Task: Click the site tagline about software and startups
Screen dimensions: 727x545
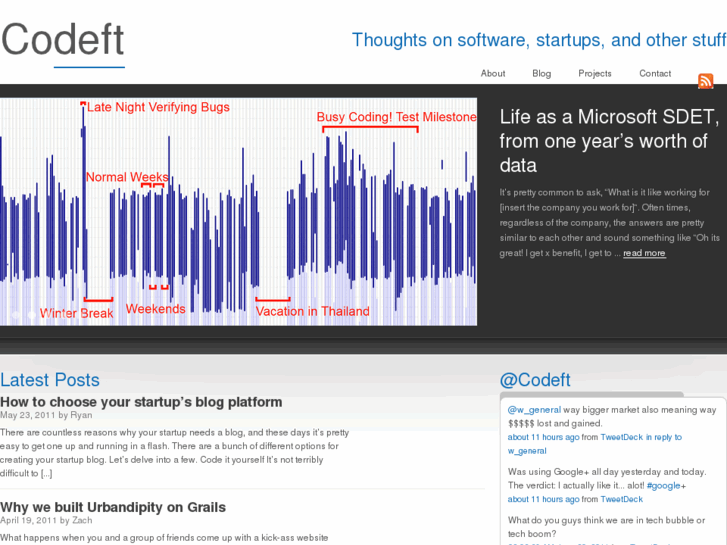Action: [538, 40]
